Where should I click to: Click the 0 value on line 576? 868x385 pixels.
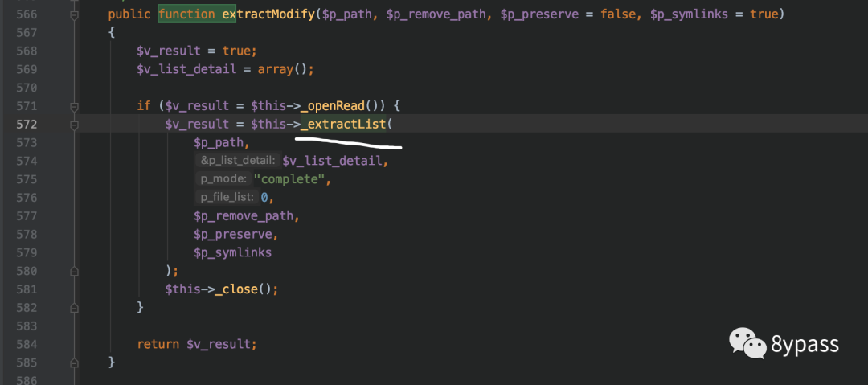(x=264, y=197)
